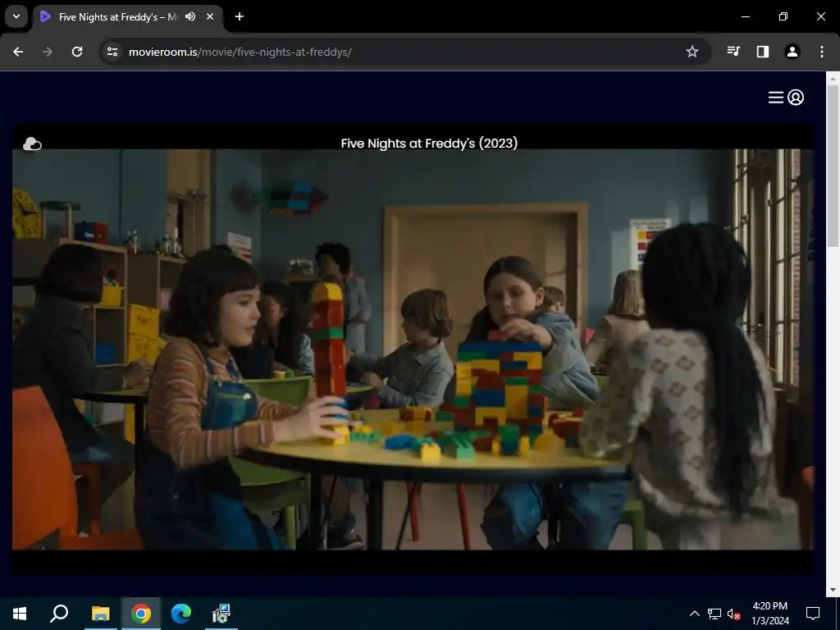Go forward to the next page
Screen dimensions: 840x630
(x=48, y=52)
